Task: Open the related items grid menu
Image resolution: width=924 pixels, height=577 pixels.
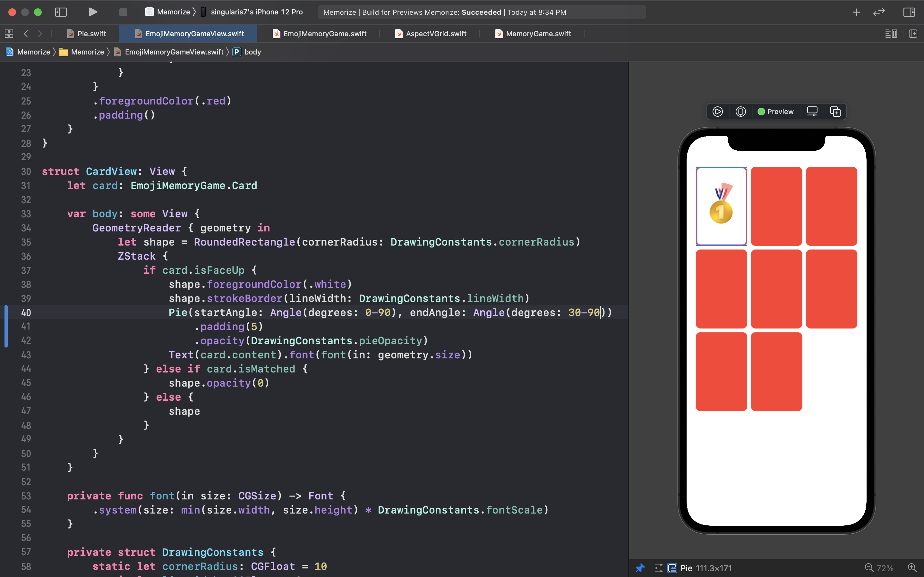Action: pos(9,34)
